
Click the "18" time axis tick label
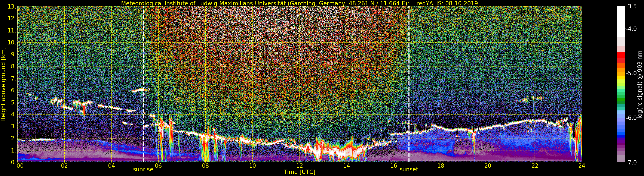(441, 166)
